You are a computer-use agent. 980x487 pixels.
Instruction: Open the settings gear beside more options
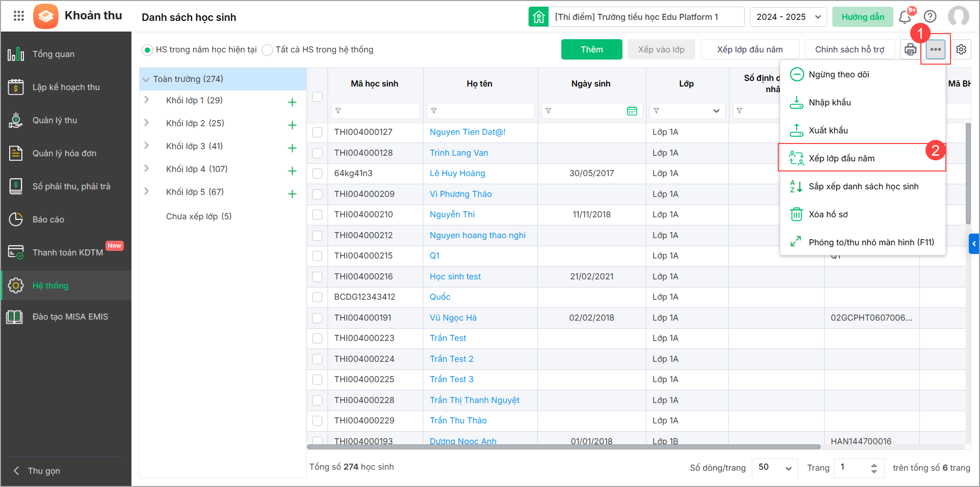coord(961,49)
